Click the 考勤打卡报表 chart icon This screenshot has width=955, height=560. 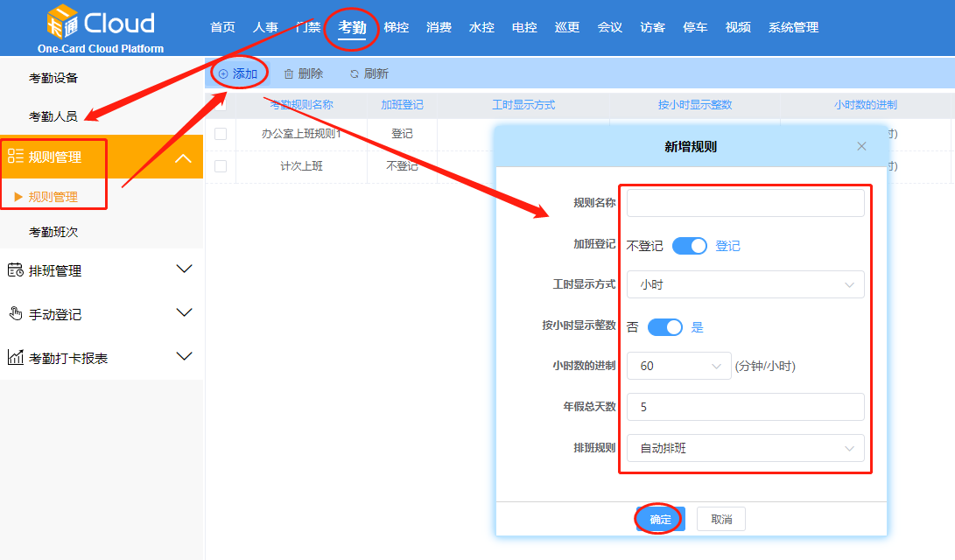[x=15, y=358]
